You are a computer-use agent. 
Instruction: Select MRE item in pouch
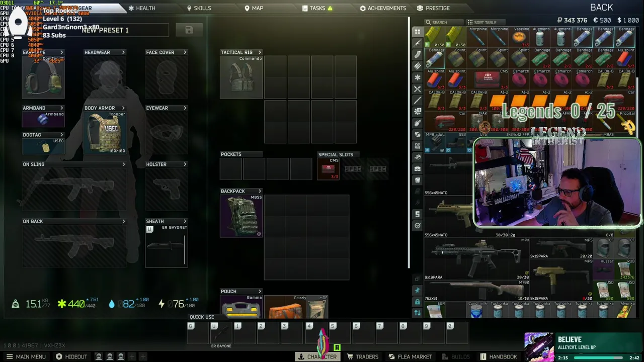[318, 307]
